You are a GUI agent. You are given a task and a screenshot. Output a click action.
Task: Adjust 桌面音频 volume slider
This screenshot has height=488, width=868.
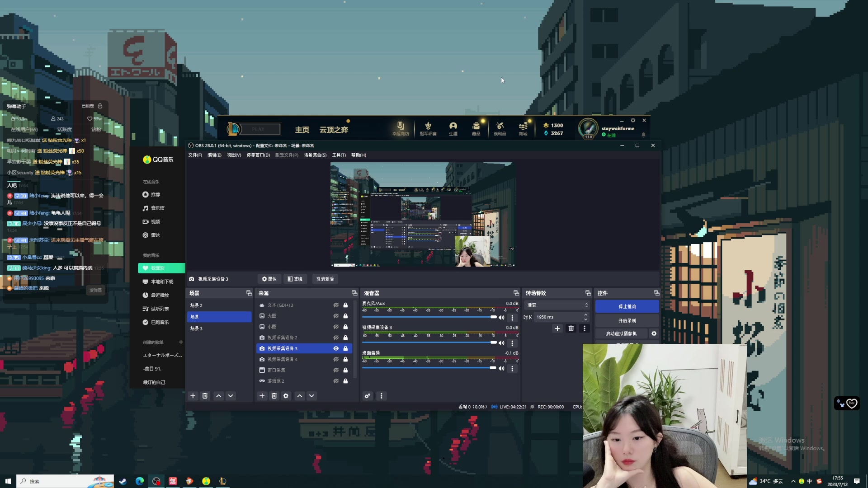click(x=429, y=368)
